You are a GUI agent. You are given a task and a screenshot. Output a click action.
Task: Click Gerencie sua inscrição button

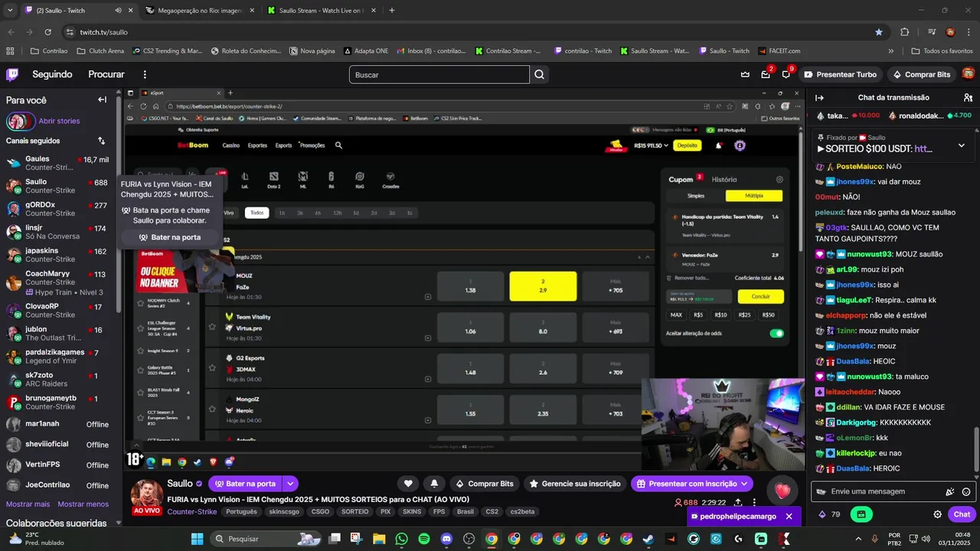pyautogui.click(x=574, y=484)
